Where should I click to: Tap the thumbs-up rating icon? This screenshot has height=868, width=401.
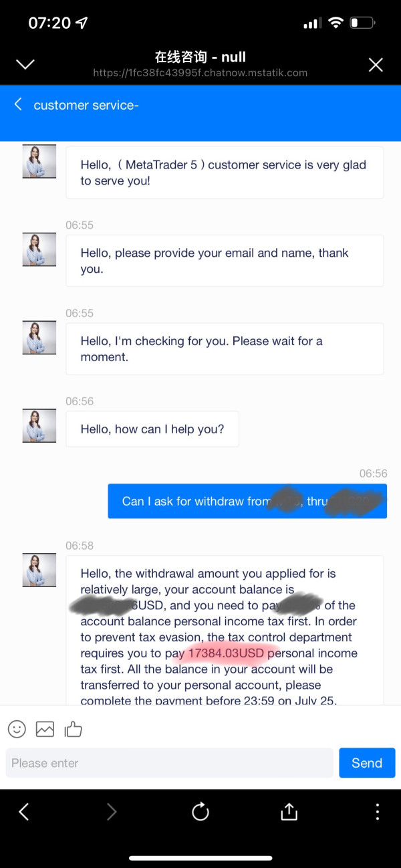point(73,728)
